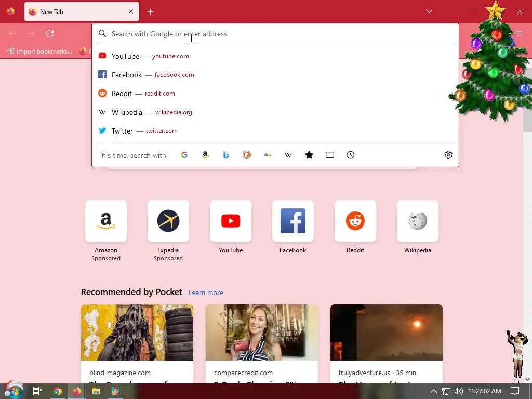The image size is (532, 399).
Task: Close the New Tab tab
Action: (131, 11)
